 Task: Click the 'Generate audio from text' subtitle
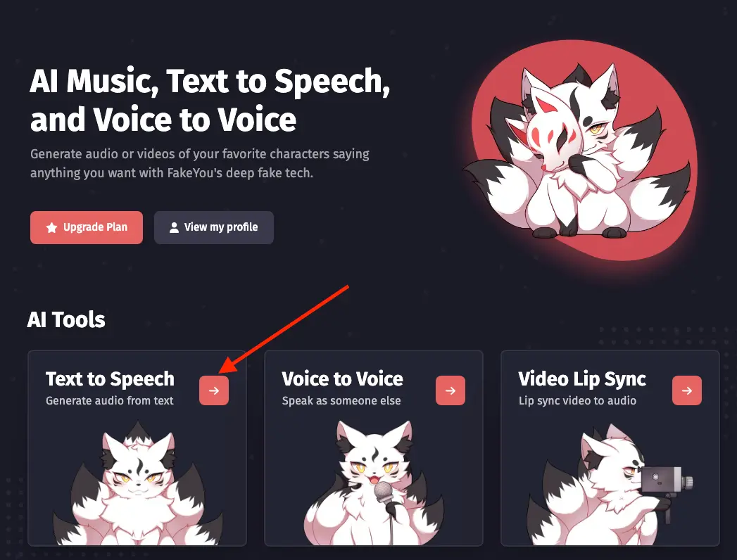(110, 401)
